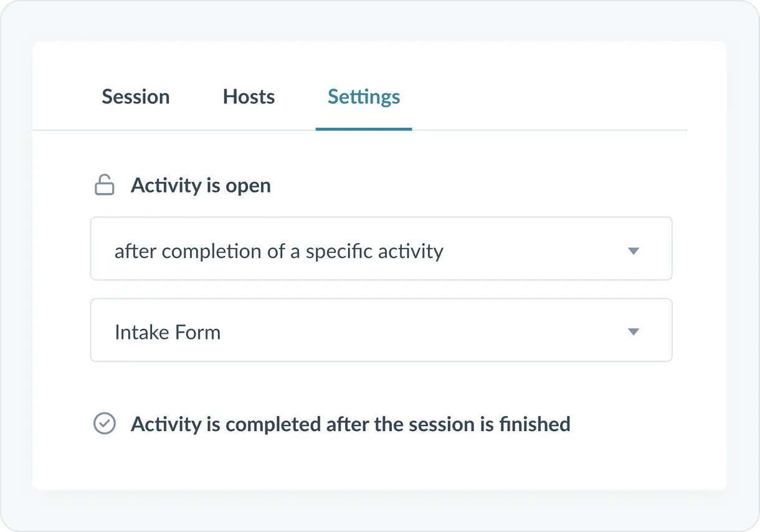This screenshot has width=760, height=532.
Task: Select the Settings tab
Action: pyautogui.click(x=364, y=97)
